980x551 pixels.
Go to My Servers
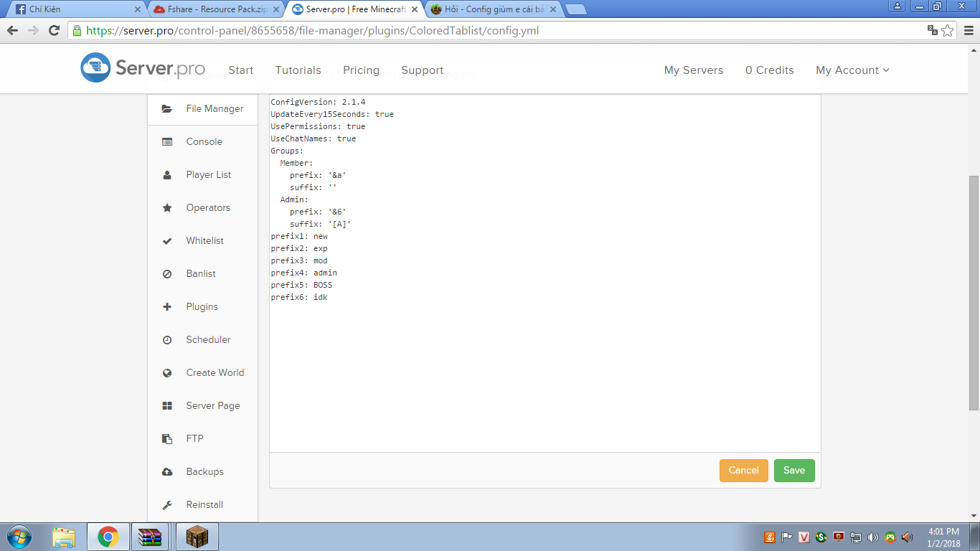point(694,70)
